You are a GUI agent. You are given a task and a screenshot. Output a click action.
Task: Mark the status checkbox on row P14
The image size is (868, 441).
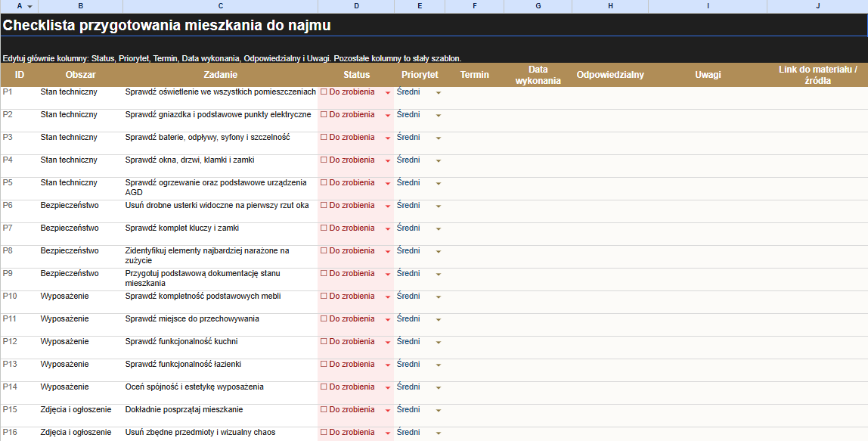pyautogui.click(x=324, y=387)
